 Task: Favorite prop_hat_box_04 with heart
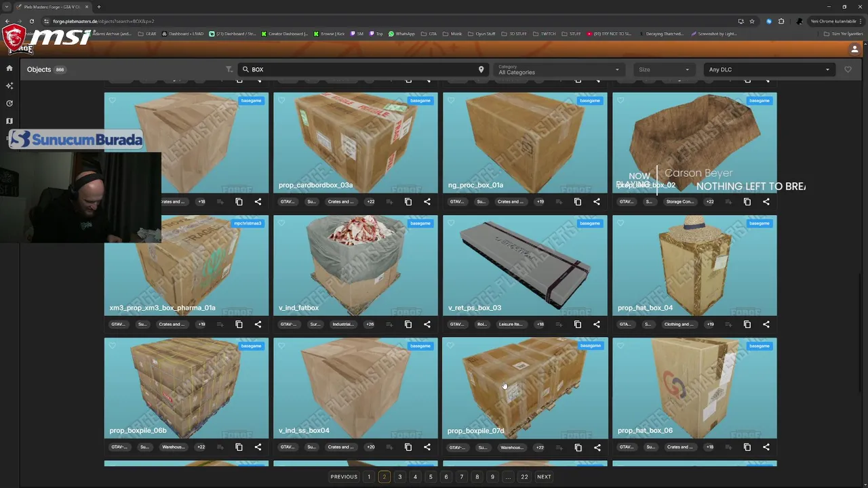tap(620, 223)
